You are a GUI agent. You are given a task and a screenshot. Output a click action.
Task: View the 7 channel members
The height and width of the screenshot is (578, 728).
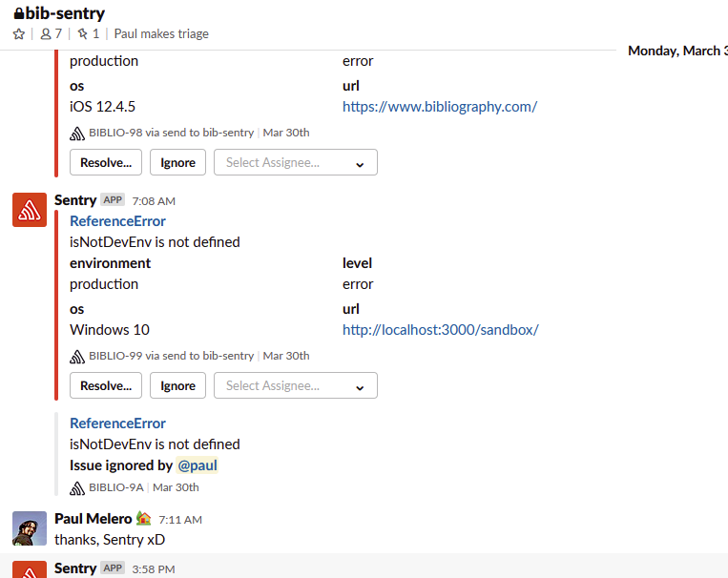click(x=52, y=34)
